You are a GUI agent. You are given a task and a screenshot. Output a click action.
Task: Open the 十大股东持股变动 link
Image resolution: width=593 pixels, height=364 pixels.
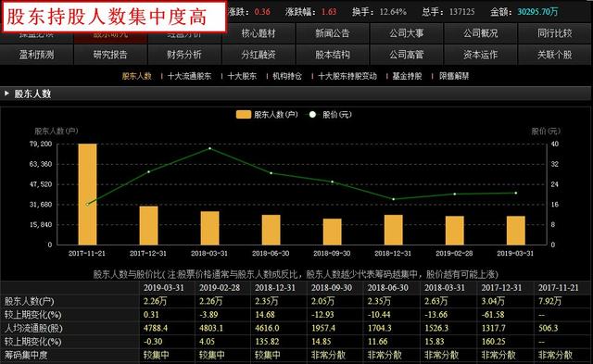347,76
